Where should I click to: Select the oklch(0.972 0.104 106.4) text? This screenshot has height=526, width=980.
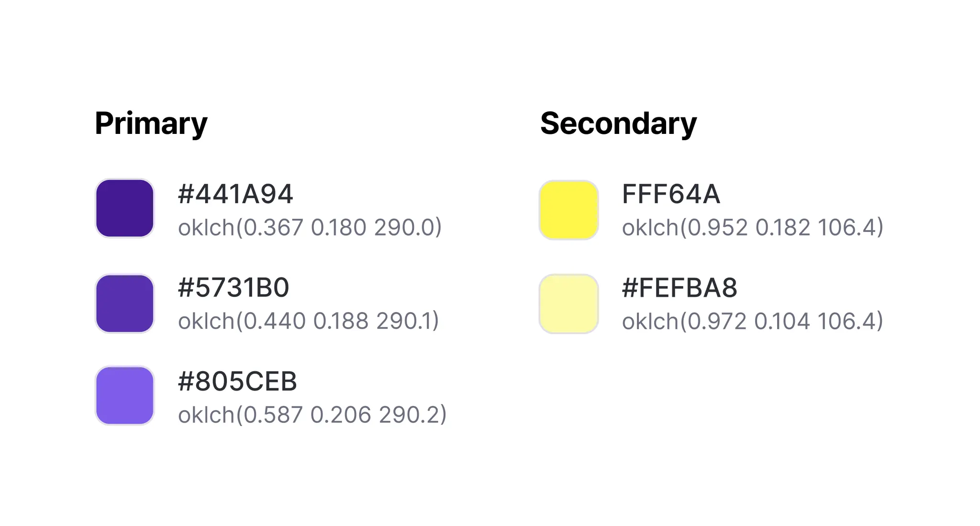coord(752,321)
